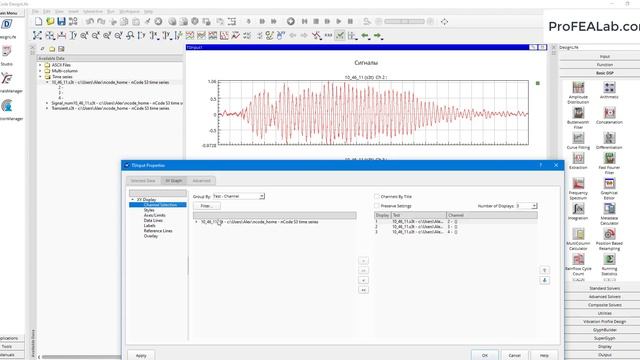
Task: Select Data Lines in the XY Display tree
Action: [x=153, y=220]
